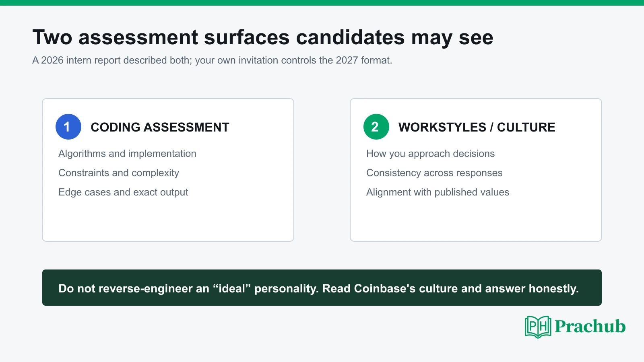Select the Prachub brand name text

[x=590, y=326]
